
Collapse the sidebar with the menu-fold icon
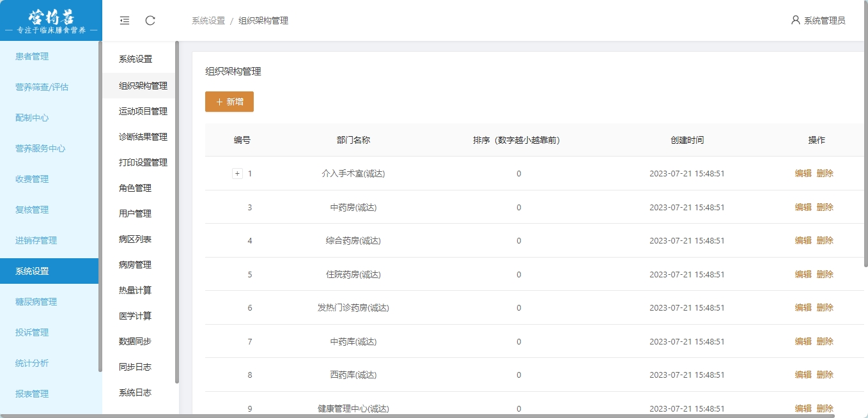pyautogui.click(x=125, y=20)
